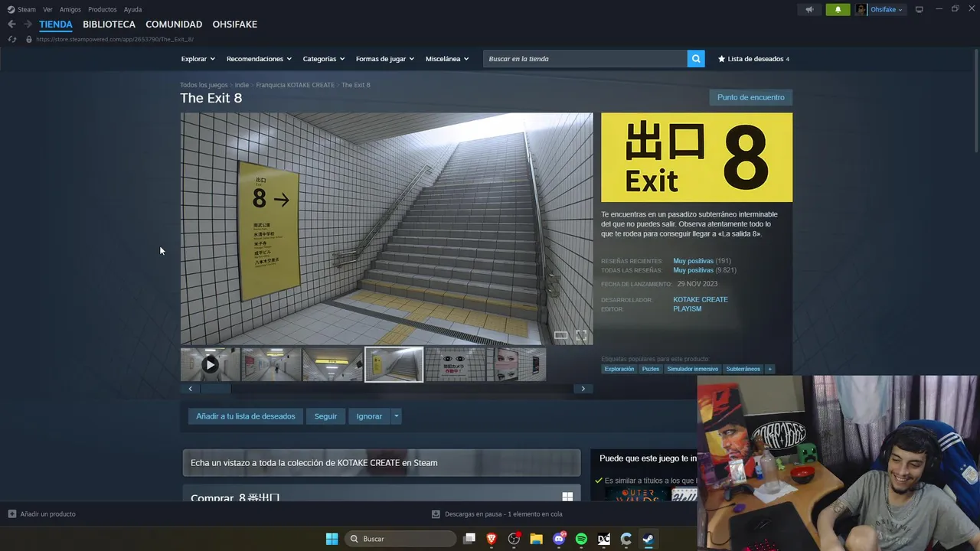Open OBS Studio from the taskbar
Viewport: 980px width, 551px height.
(x=514, y=539)
